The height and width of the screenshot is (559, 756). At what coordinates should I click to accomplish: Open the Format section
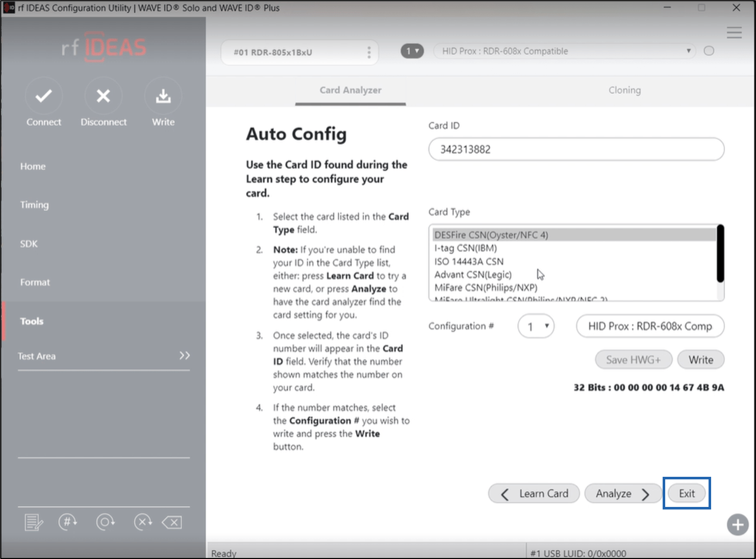pyautogui.click(x=35, y=282)
